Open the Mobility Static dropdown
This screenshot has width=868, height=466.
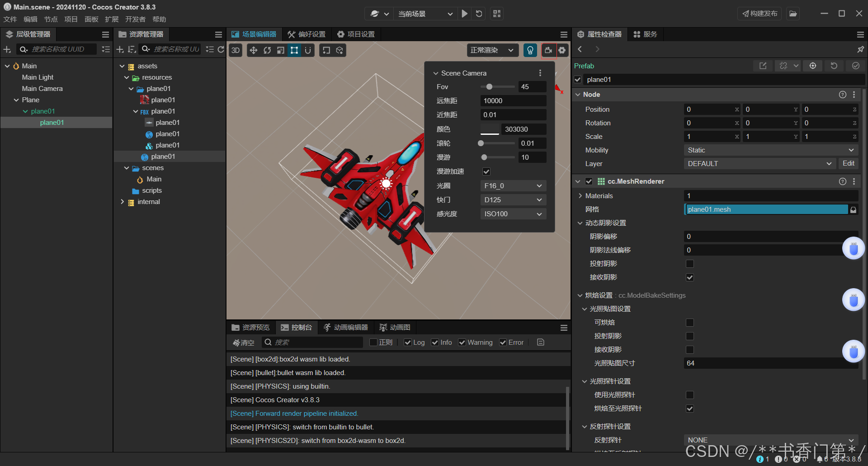pos(771,150)
